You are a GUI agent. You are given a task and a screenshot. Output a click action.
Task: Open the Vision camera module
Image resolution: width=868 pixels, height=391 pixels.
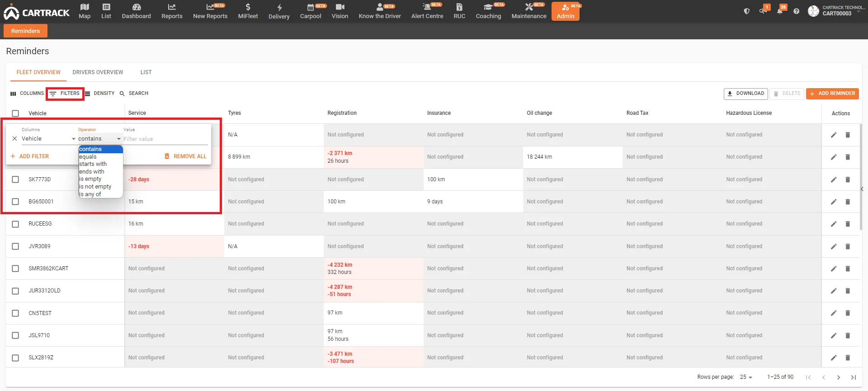tap(340, 11)
